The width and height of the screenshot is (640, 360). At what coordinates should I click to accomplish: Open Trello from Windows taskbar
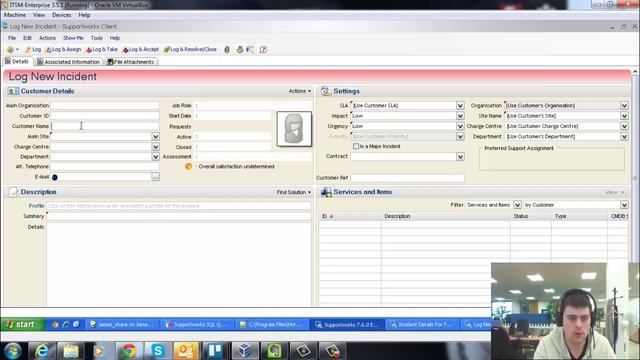pos(215,351)
